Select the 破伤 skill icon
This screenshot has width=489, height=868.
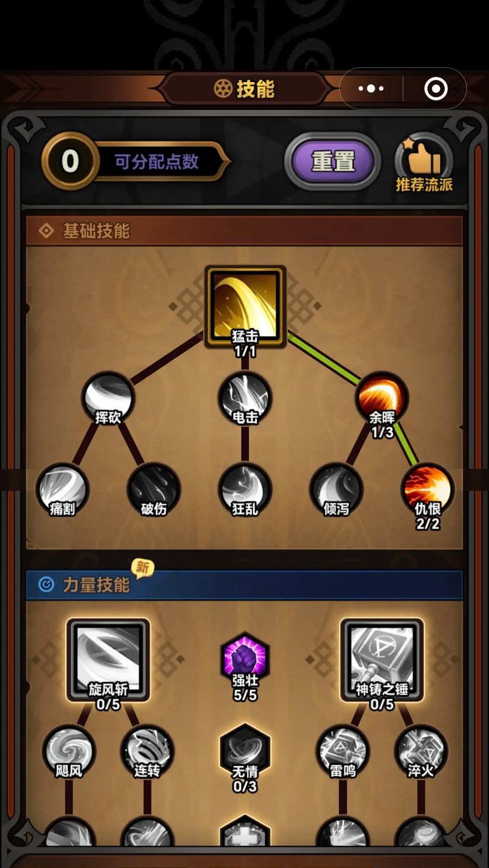[x=153, y=489]
